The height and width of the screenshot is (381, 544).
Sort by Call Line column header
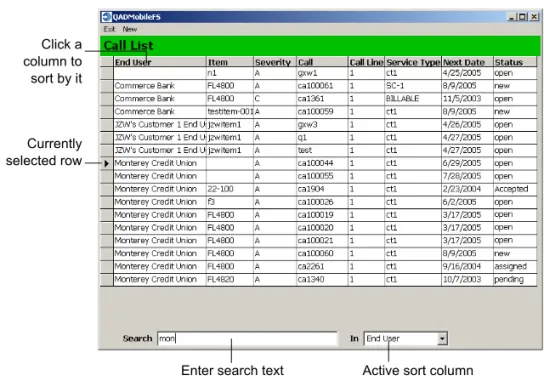(366, 62)
